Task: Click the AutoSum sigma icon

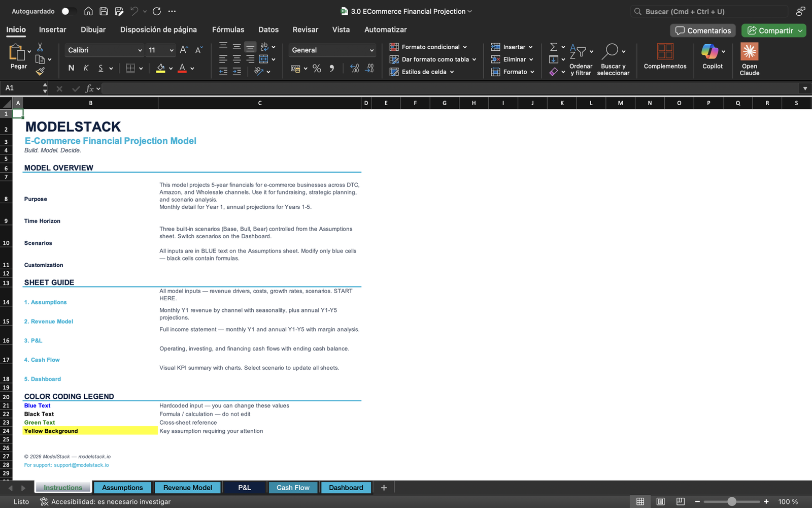Action: tap(554, 47)
